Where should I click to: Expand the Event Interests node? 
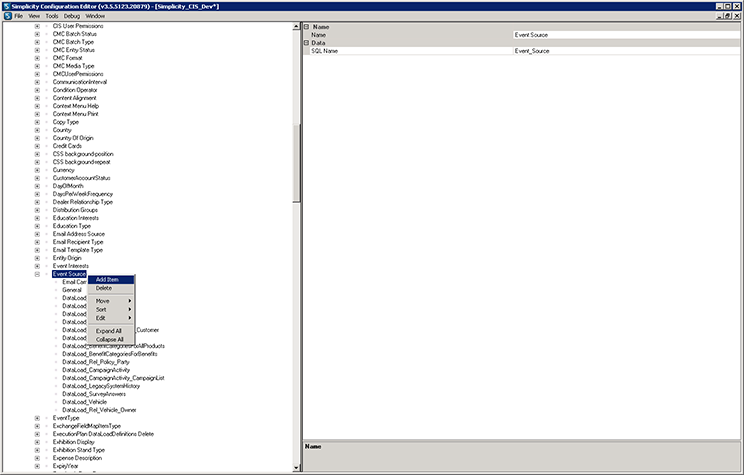click(37, 266)
